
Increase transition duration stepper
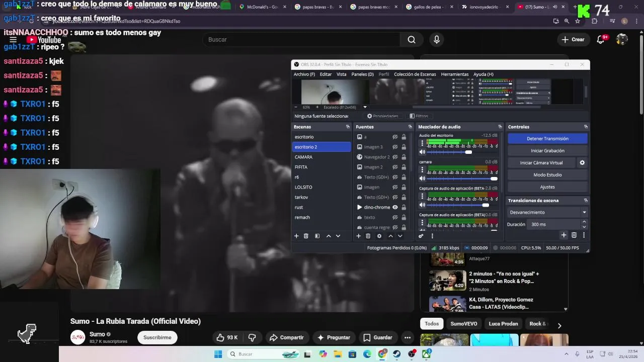tap(584, 222)
